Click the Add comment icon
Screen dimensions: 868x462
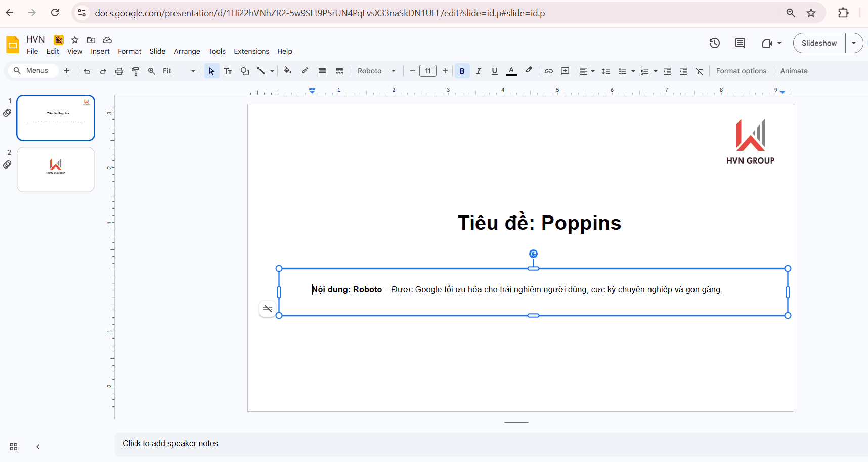coord(565,71)
